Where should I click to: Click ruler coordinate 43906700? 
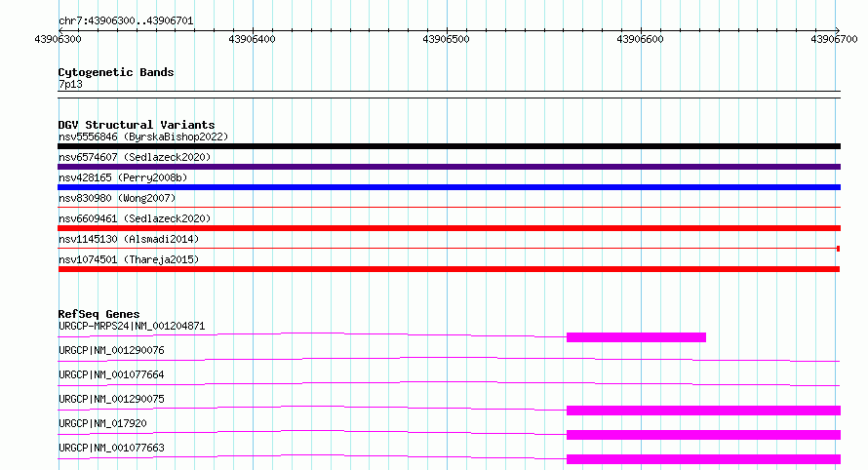click(834, 39)
